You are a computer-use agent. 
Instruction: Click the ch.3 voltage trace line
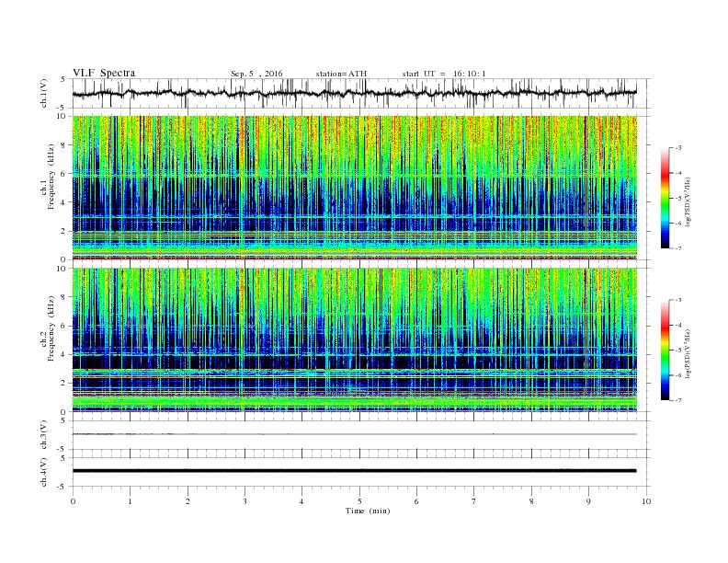tap(355, 434)
